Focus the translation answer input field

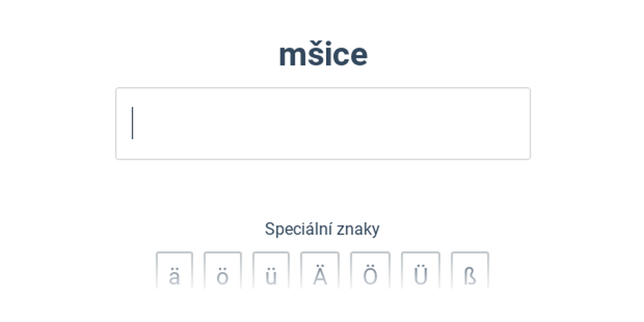coord(323,123)
